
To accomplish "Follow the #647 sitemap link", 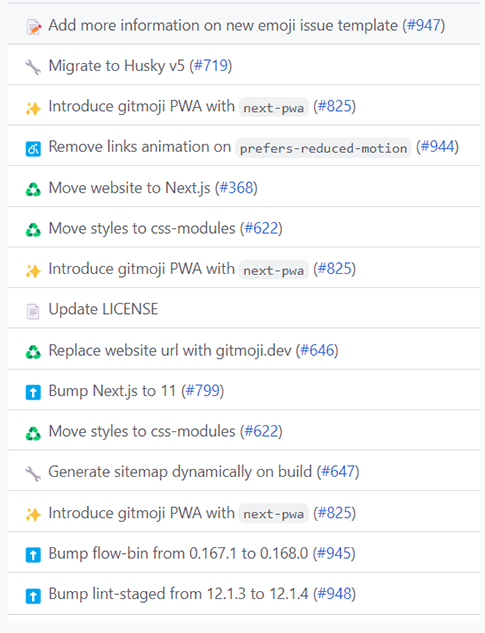I will [338, 472].
